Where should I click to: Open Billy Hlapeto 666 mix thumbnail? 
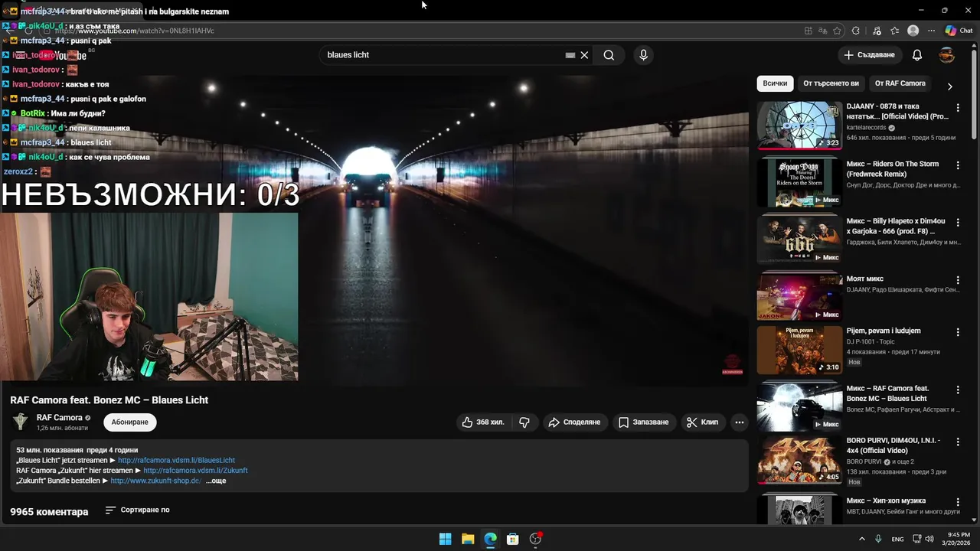[799, 240]
